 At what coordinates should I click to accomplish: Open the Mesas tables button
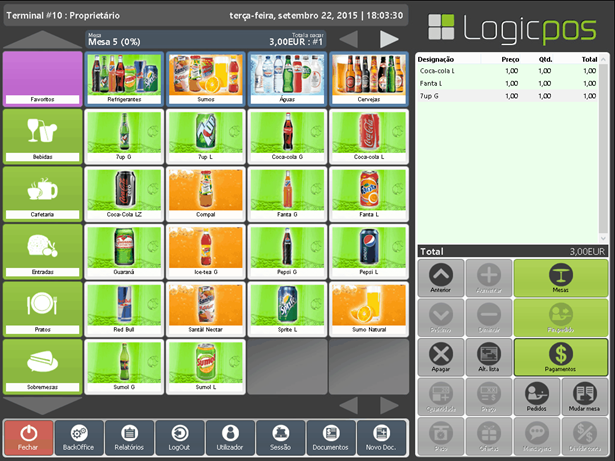click(x=560, y=283)
